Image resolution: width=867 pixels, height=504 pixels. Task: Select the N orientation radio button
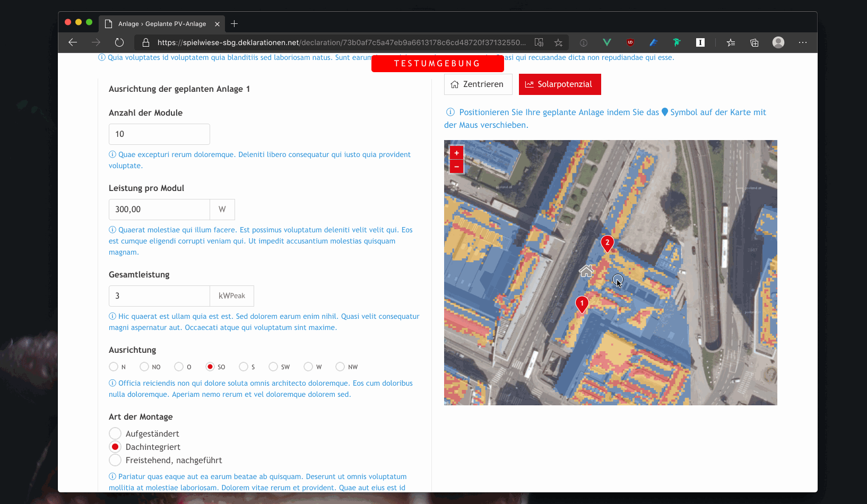(x=114, y=367)
